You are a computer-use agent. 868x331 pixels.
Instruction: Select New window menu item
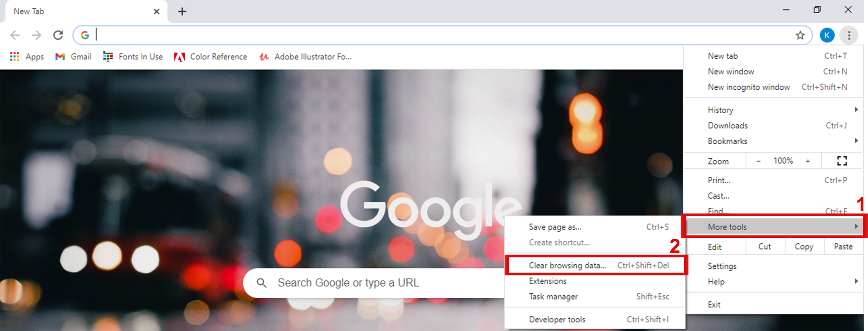click(773, 72)
